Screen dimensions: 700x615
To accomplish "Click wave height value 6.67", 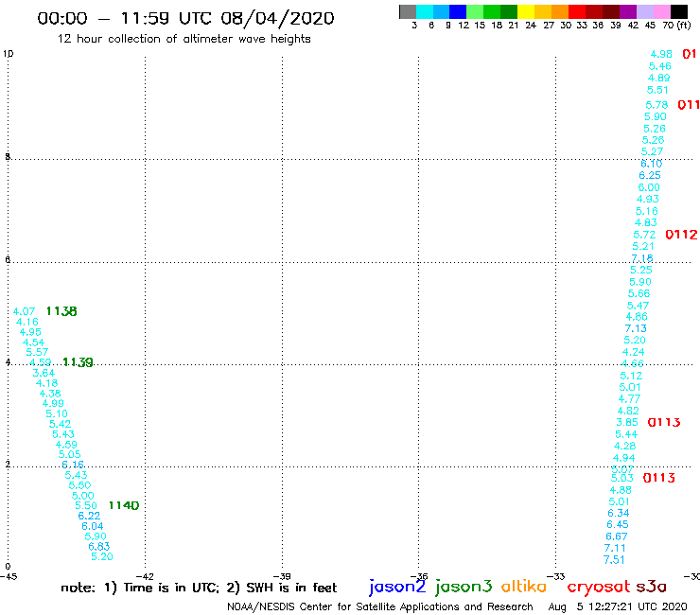I will coord(617,536).
